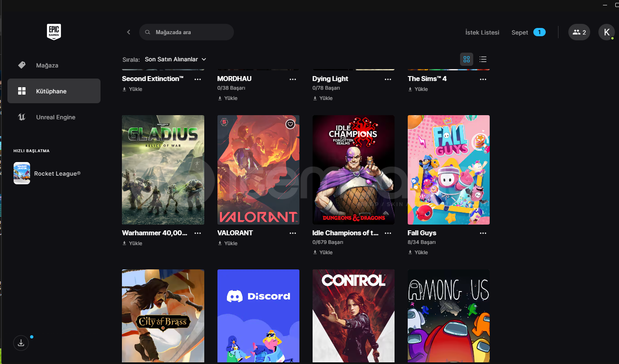Minimize the Epic Games Launcher window

coord(605,5)
